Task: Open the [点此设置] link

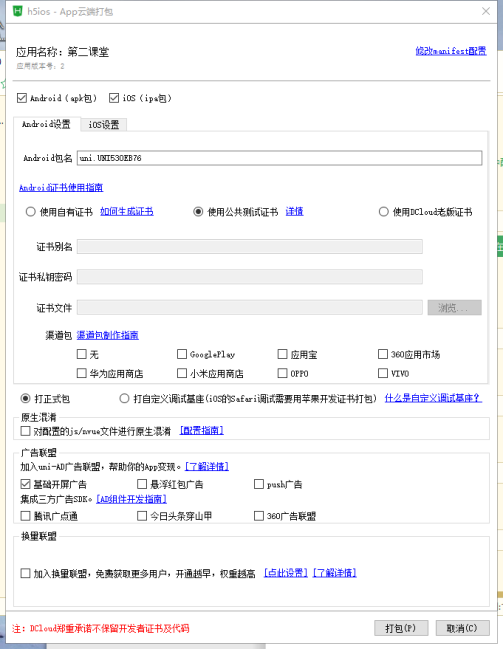Action: (286, 573)
